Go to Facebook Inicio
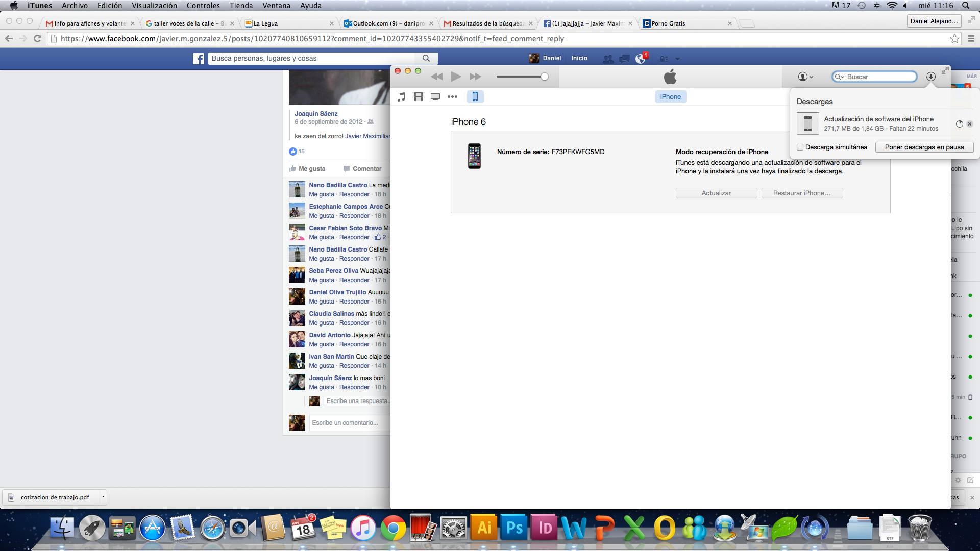980x551 pixels. 579,58
